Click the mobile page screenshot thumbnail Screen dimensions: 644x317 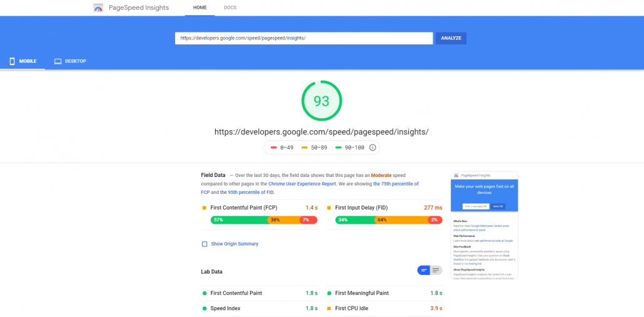tap(484, 225)
